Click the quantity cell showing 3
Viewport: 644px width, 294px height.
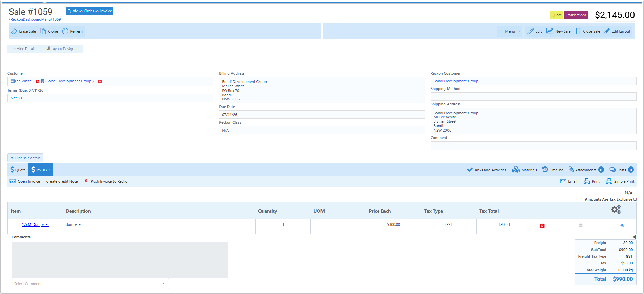coord(283,227)
